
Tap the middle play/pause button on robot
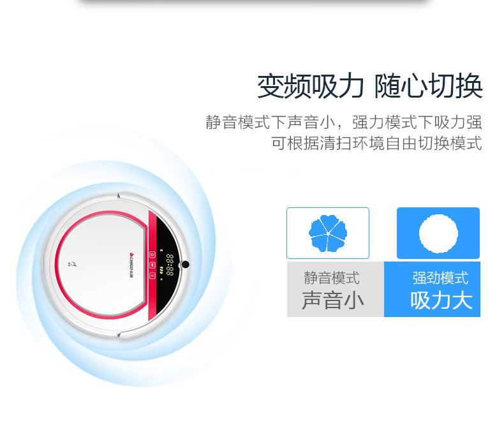(x=152, y=265)
